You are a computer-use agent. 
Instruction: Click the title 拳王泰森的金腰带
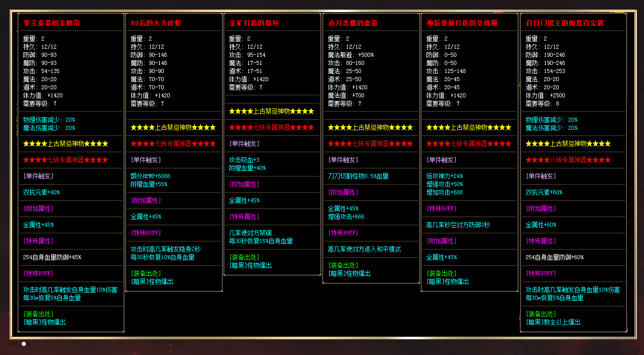pyautogui.click(x=51, y=23)
